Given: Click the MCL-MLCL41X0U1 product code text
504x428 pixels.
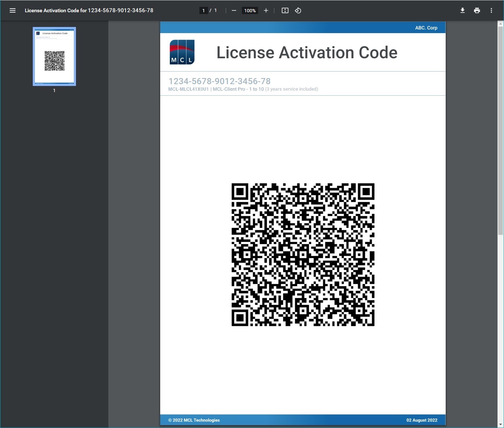Looking at the screenshot, I should pos(189,89).
